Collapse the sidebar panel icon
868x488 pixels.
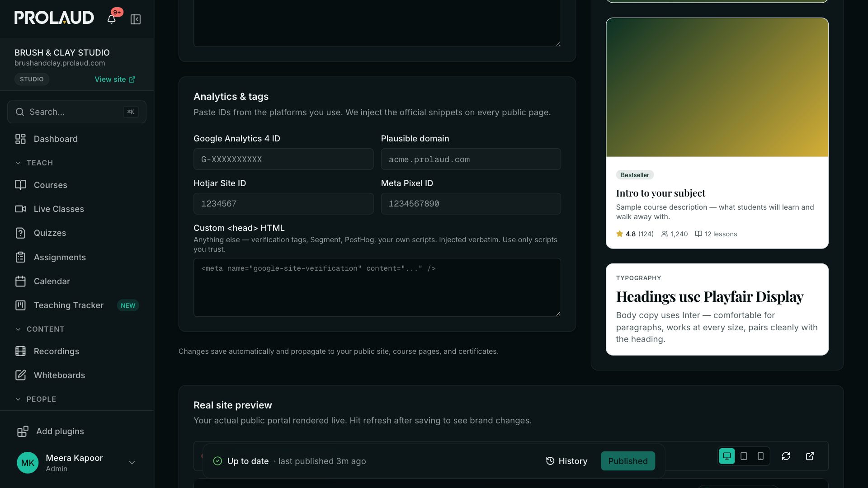pos(136,19)
